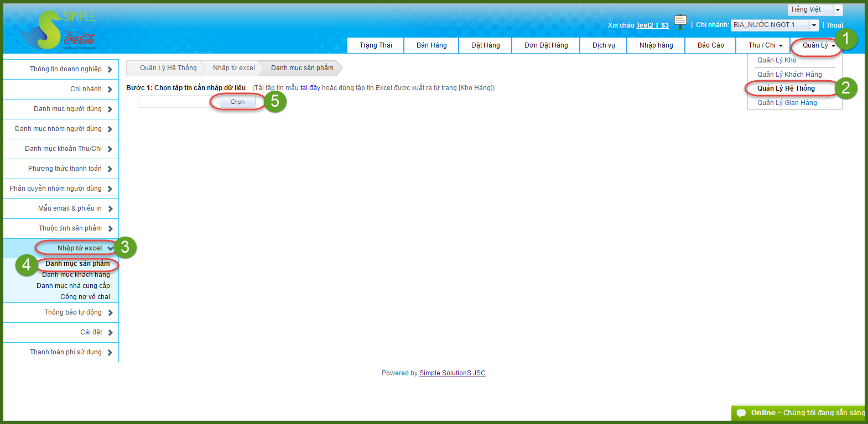This screenshot has height=424, width=868.
Task: Collapse the Nhập từ excel sidebar section
Action: pos(110,249)
